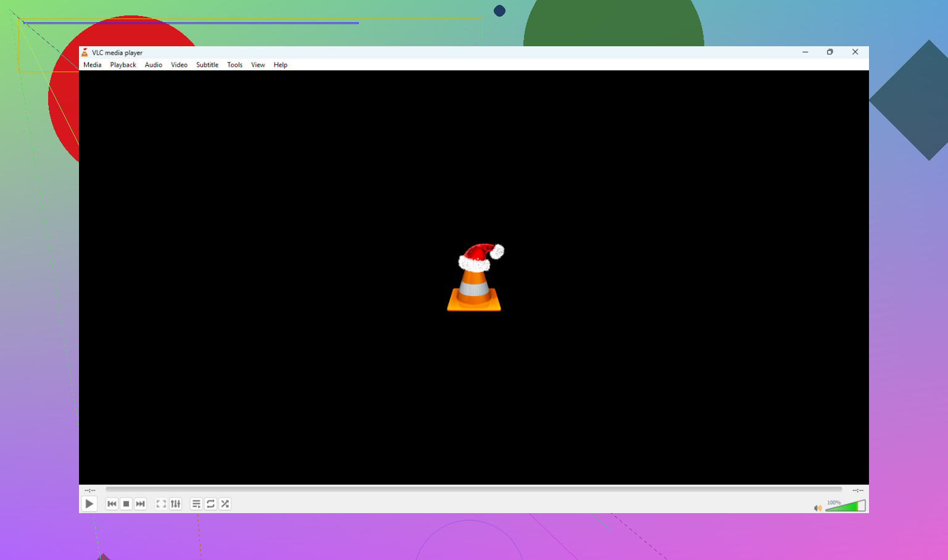Adjust the volume slider
948x560 pixels.
(846, 506)
